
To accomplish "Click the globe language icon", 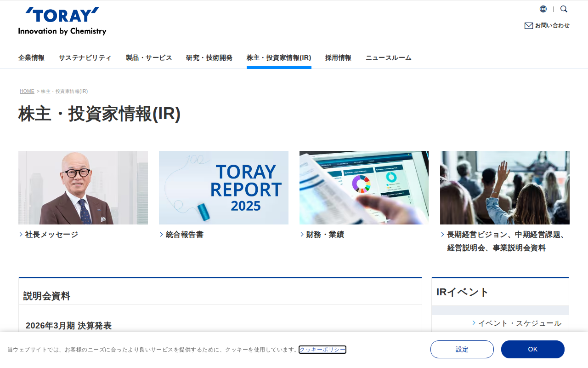I will (543, 9).
